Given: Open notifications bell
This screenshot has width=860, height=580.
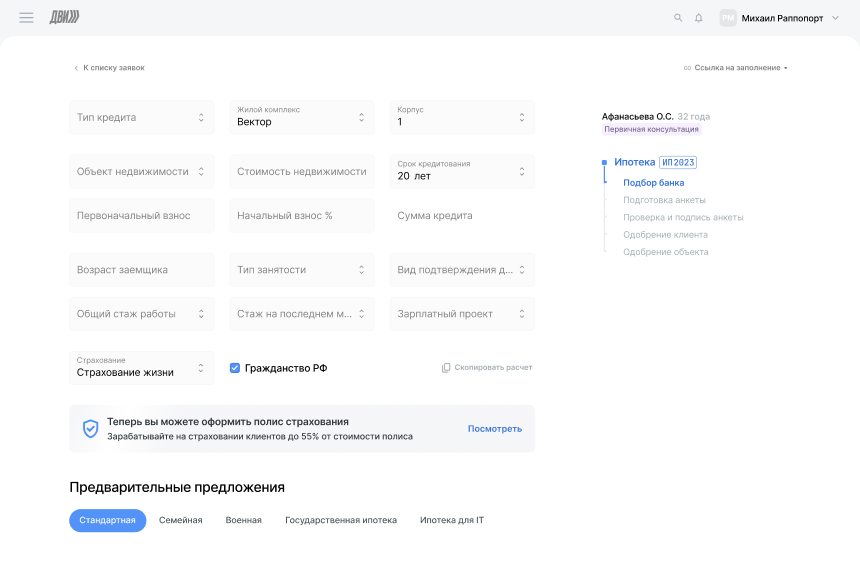Looking at the screenshot, I should pos(699,18).
